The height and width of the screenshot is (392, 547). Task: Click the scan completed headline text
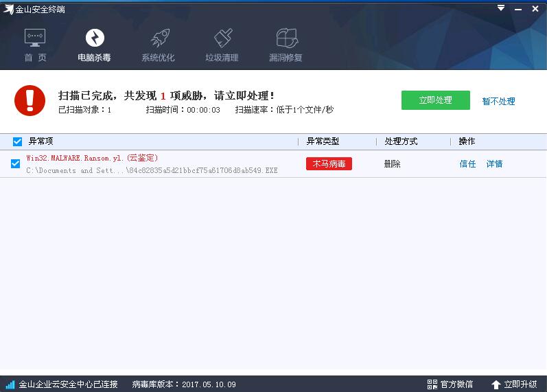click(x=166, y=95)
